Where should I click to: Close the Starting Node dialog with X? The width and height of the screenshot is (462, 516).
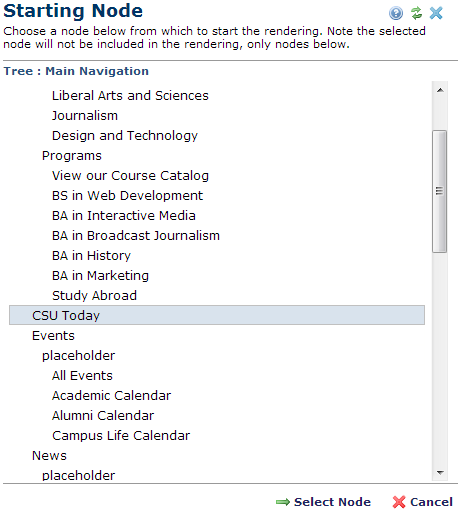[x=436, y=13]
